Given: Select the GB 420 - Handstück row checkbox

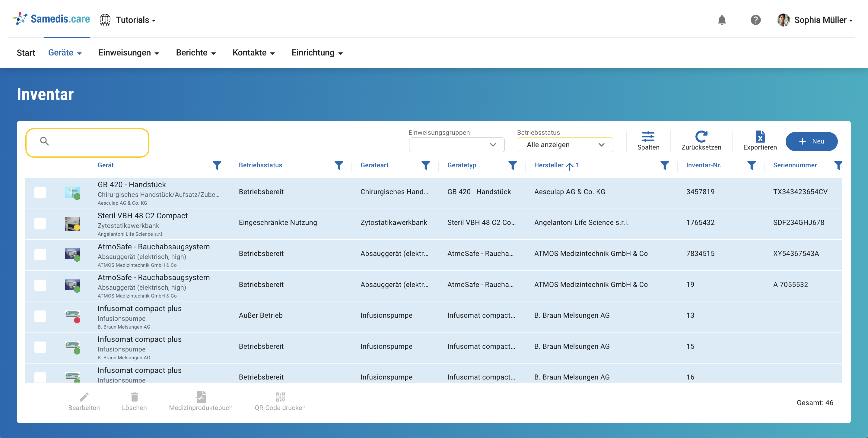Looking at the screenshot, I should tap(40, 193).
